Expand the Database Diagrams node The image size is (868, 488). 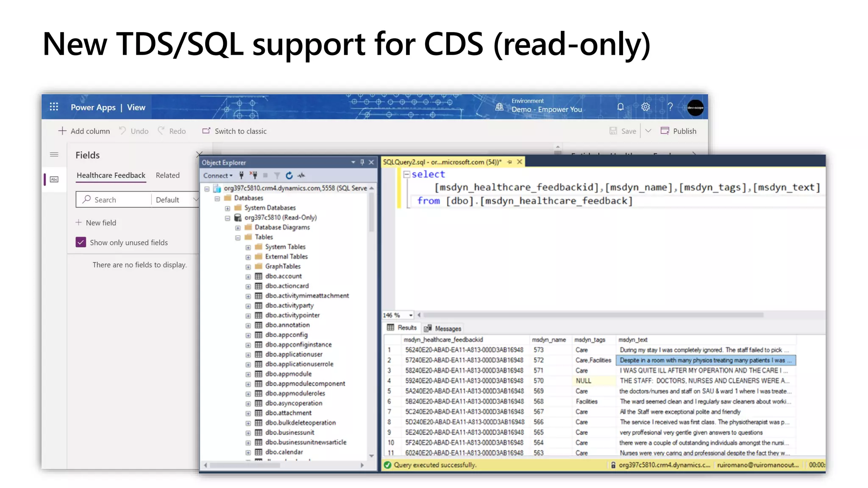click(238, 227)
